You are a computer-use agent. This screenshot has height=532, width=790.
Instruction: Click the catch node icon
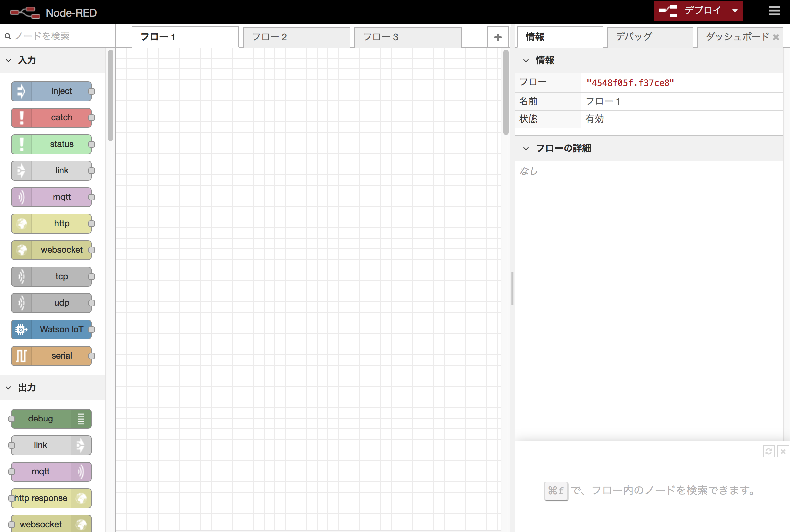click(x=21, y=117)
